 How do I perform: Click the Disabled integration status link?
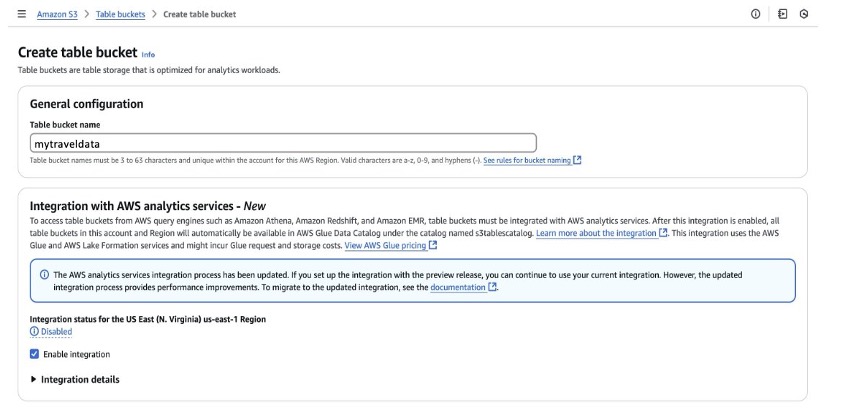click(57, 332)
